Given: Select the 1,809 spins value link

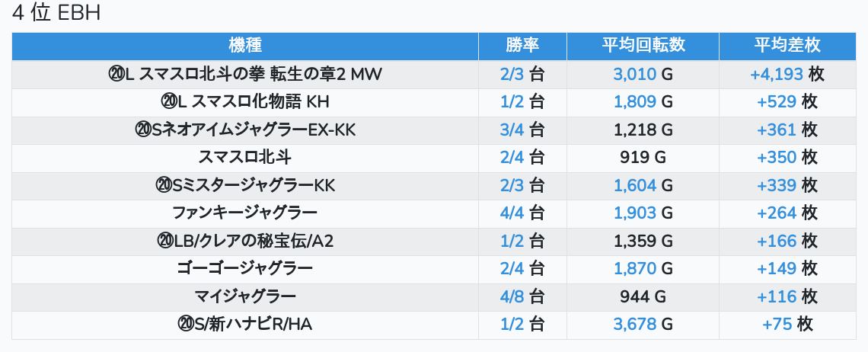Looking at the screenshot, I should [x=634, y=102].
